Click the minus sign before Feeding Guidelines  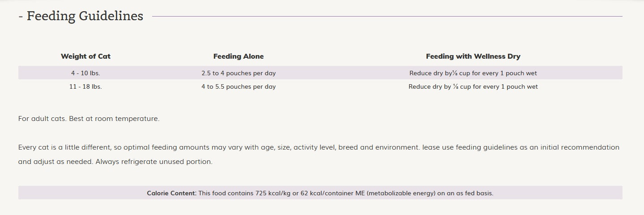pos(21,17)
